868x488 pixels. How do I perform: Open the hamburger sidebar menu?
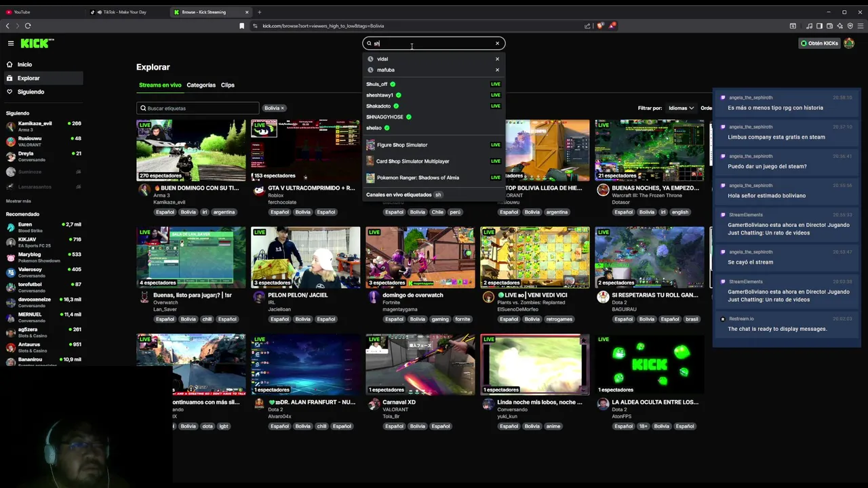11,43
